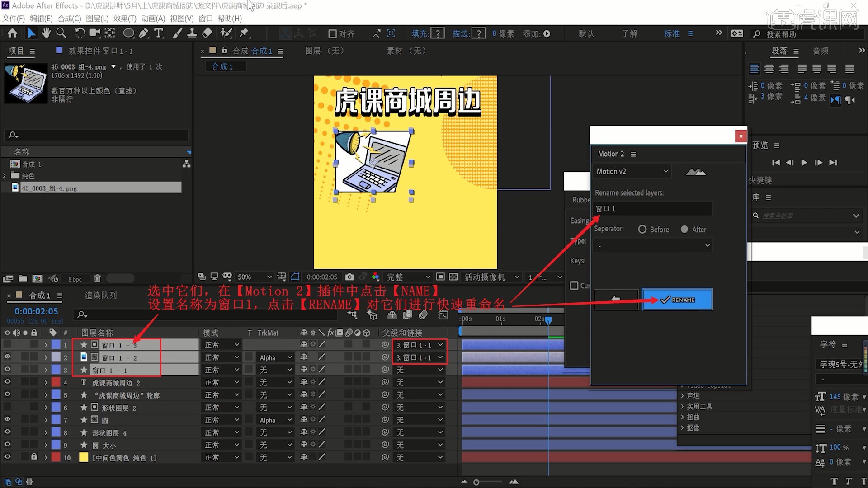
Task: Toggle the Cur checkbox in Motion panel
Action: pyautogui.click(x=574, y=286)
